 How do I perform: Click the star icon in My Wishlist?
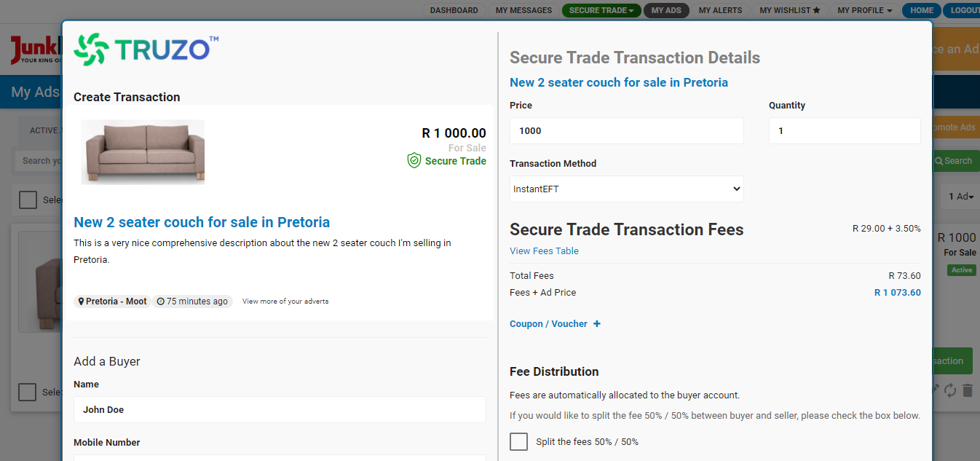click(x=816, y=10)
